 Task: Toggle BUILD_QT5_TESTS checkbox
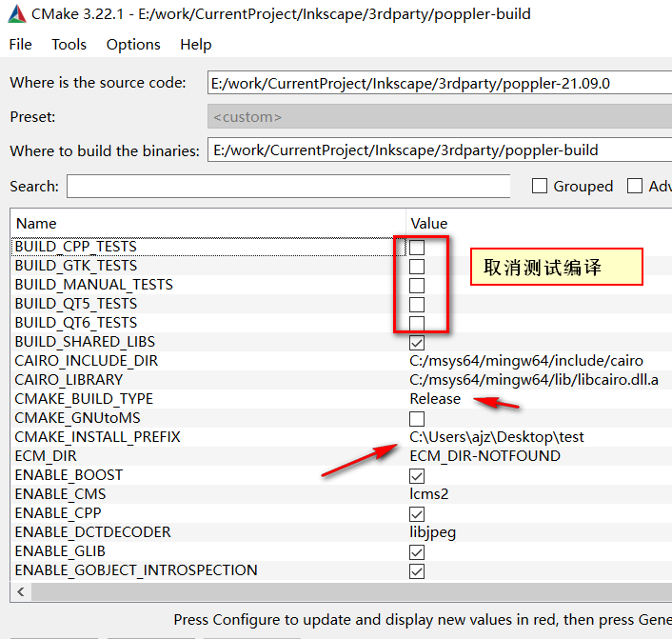pyautogui.click(x=417, y=305)
